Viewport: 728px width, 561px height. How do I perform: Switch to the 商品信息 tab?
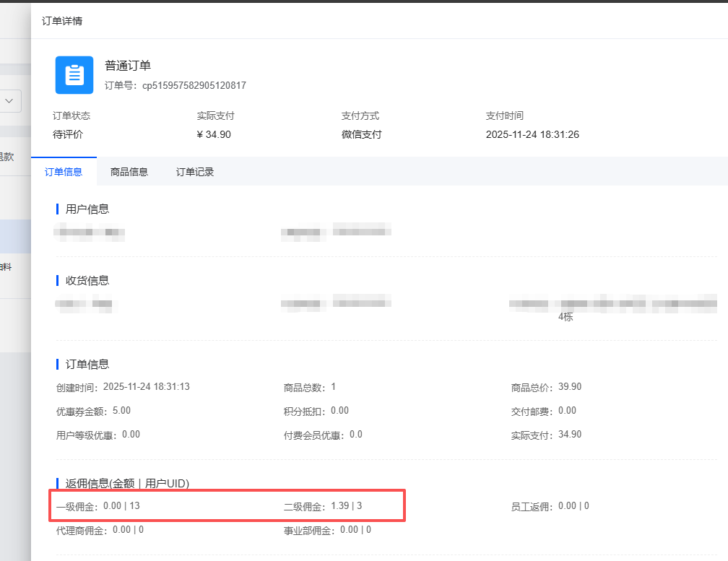coord(129,172)
